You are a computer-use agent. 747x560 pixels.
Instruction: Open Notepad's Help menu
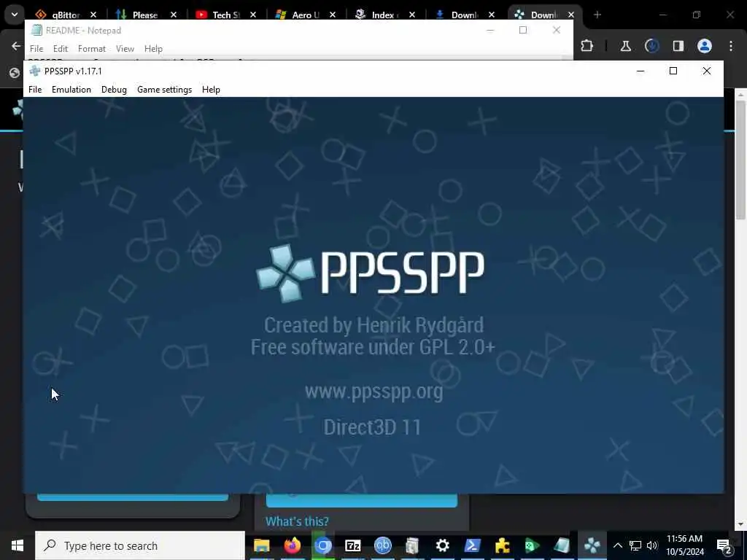(153, 49)
